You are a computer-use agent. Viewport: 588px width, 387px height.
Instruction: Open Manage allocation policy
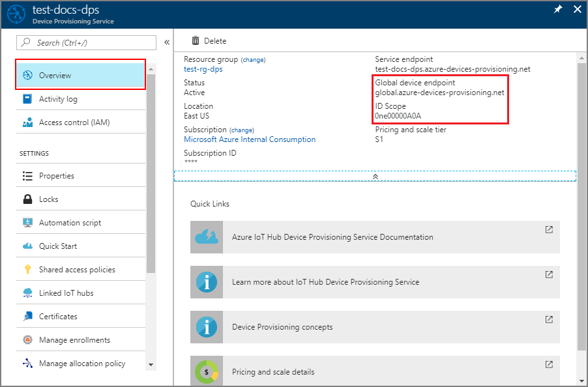[x=82, y=364]
